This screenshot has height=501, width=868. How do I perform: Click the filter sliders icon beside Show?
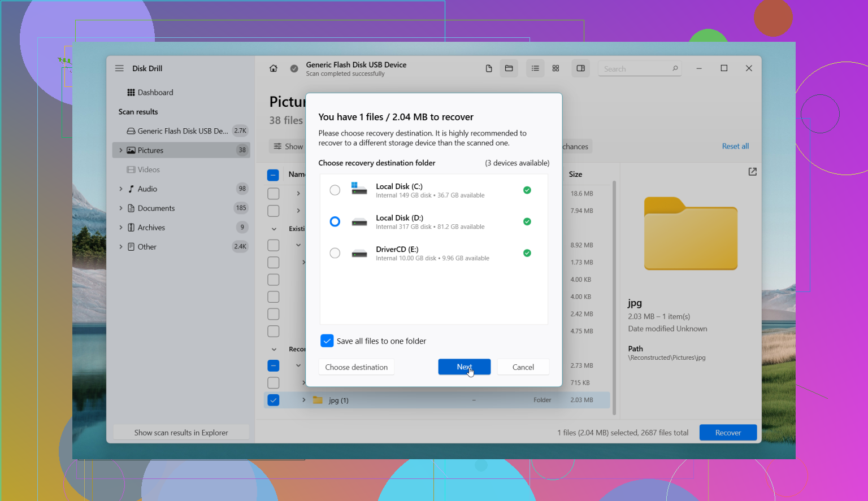(x=277, y=146)
